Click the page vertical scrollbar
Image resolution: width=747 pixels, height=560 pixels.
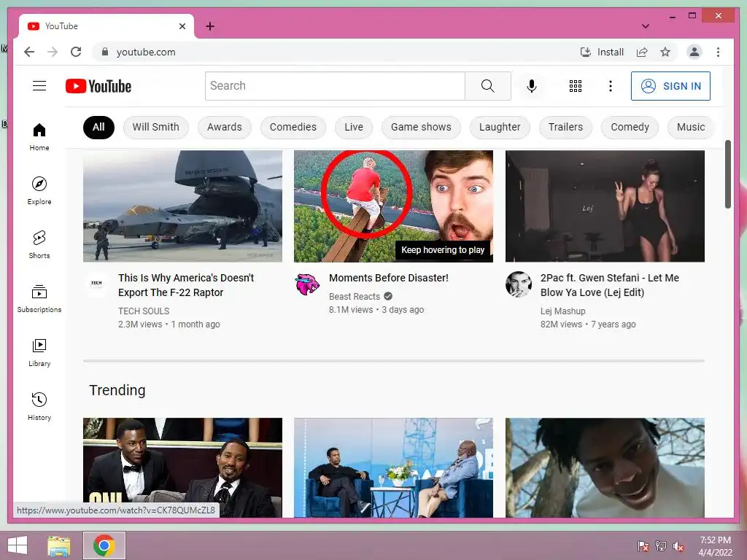tap(727, 174)
